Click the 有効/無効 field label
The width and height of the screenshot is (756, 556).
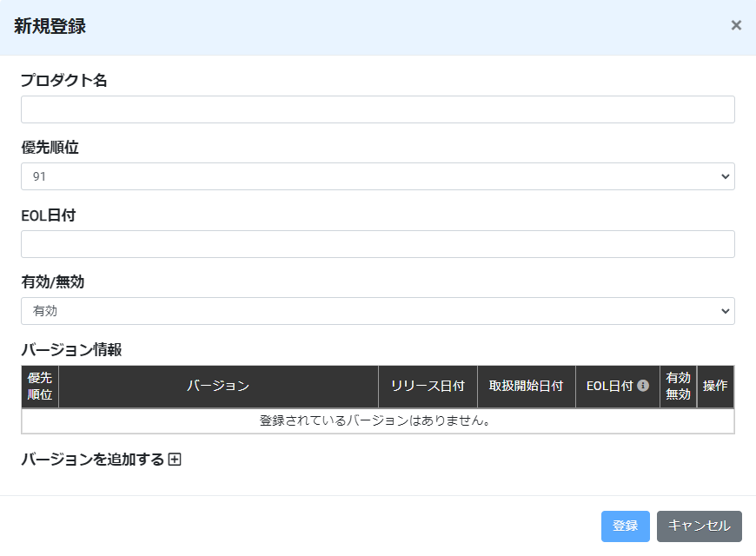[52, 282]
